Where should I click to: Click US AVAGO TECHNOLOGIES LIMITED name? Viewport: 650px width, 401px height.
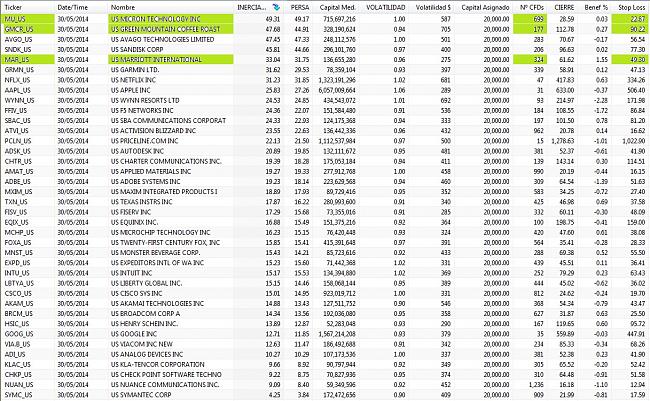click(x=162, y=39)
